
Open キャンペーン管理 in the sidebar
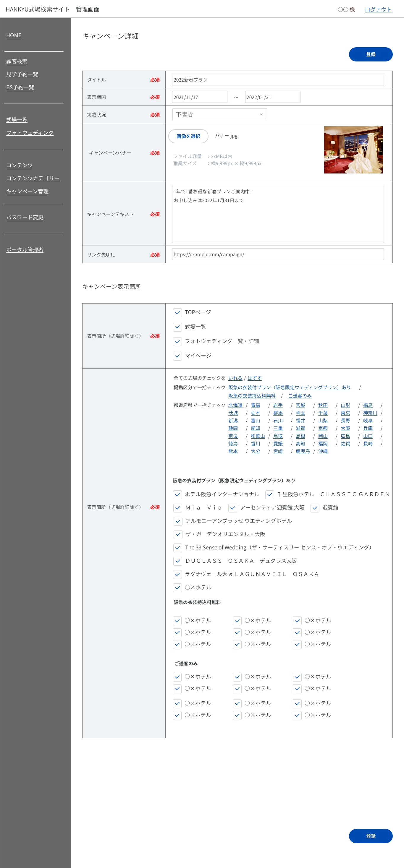(27, 192)
